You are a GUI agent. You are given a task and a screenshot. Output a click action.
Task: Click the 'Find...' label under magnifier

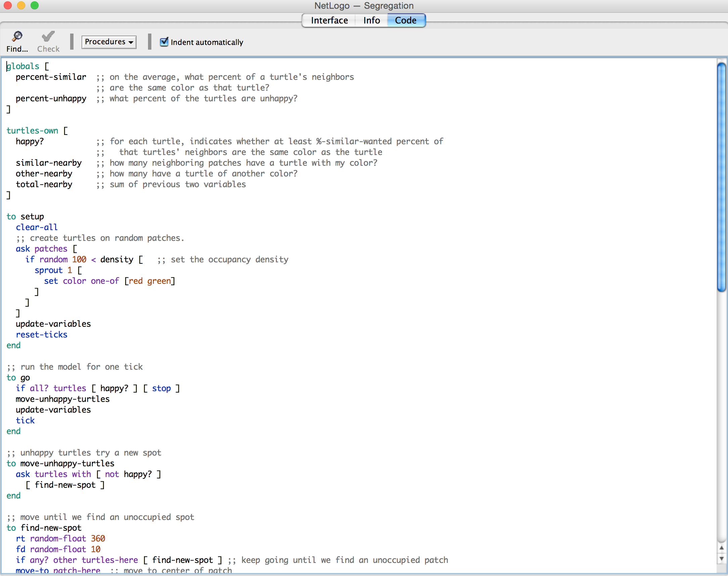(17, 49)
